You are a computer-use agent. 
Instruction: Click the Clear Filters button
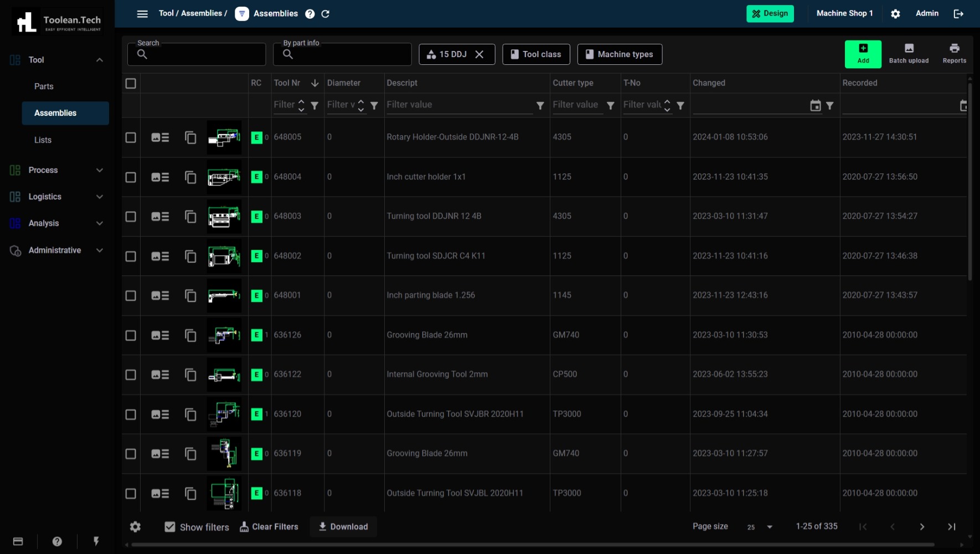click(269, 527)
